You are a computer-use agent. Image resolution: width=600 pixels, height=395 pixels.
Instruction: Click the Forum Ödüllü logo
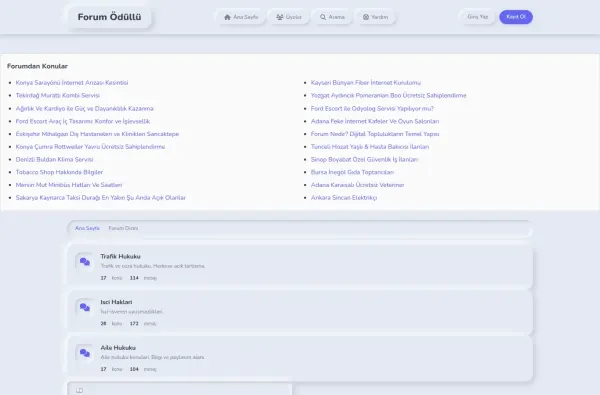tap(109, 17)
